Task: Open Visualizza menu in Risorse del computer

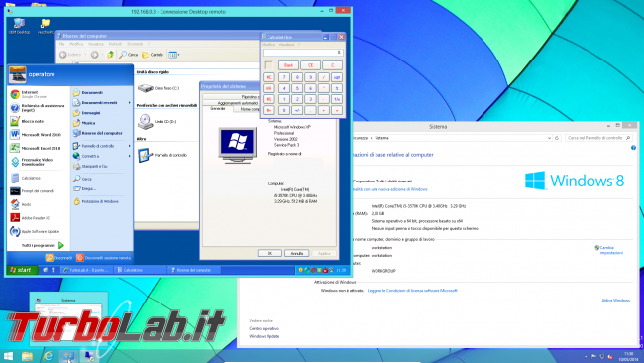Action: click(96, 44)
